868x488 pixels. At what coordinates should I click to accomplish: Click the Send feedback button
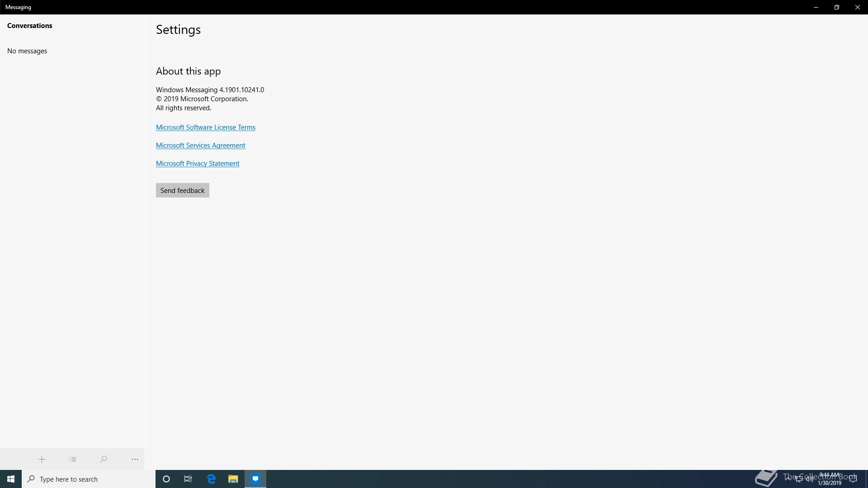pos(183,190)
